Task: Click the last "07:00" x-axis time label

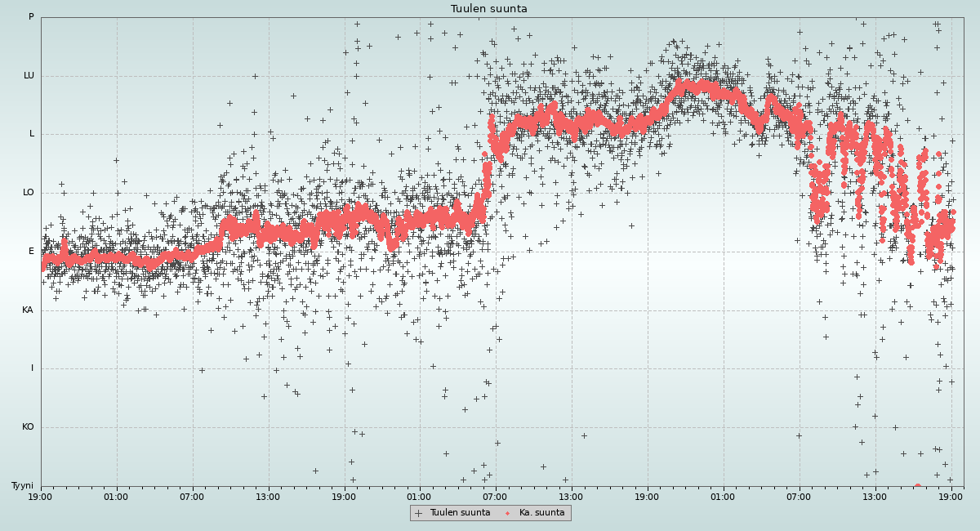Action: 799,496
